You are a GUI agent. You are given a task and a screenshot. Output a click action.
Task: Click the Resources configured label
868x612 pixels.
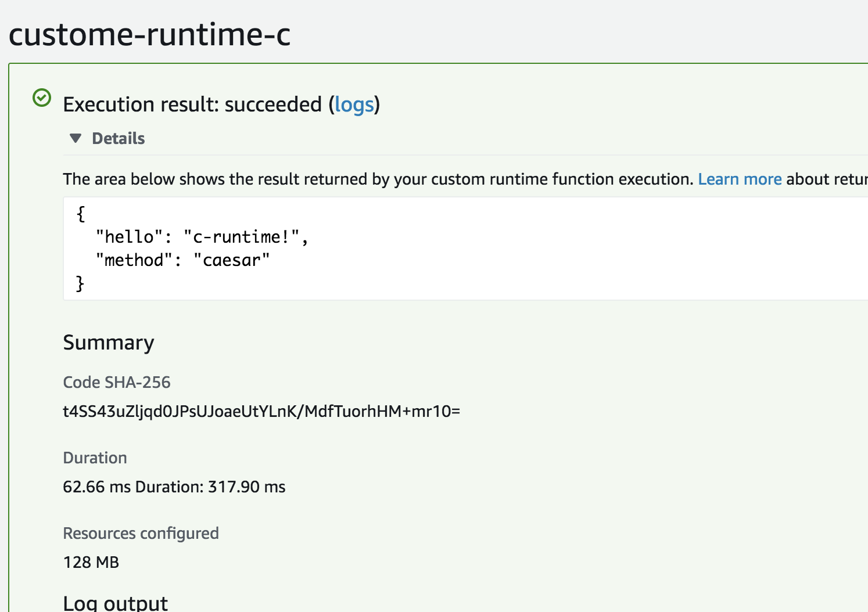coord(141,533)
